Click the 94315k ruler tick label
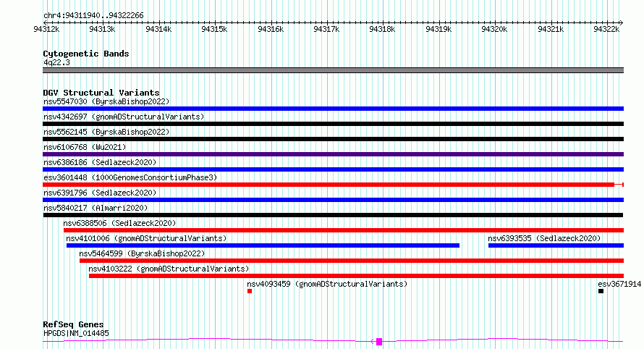Screen dimensions: 644x349 [x=214, y=29]
